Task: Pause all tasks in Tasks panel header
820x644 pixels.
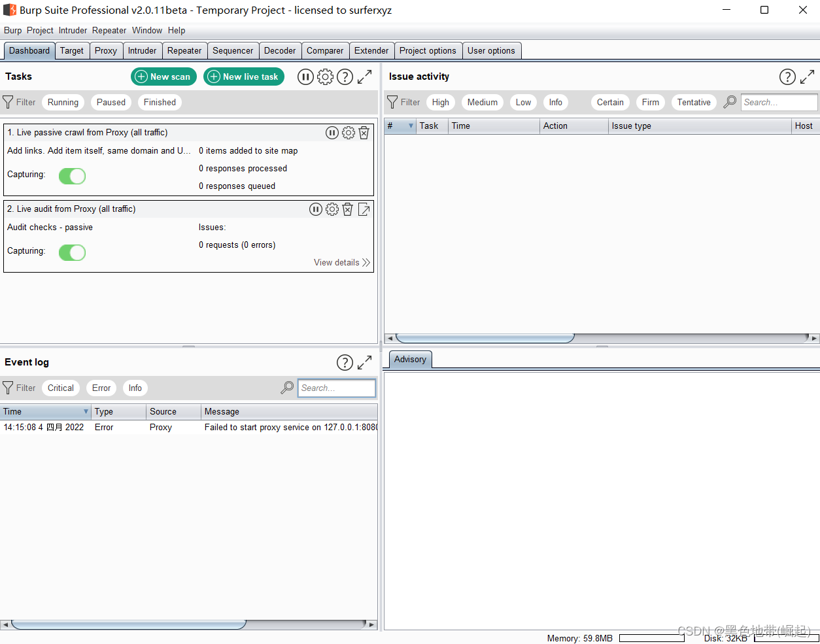Action: click(x=305, y=76)
